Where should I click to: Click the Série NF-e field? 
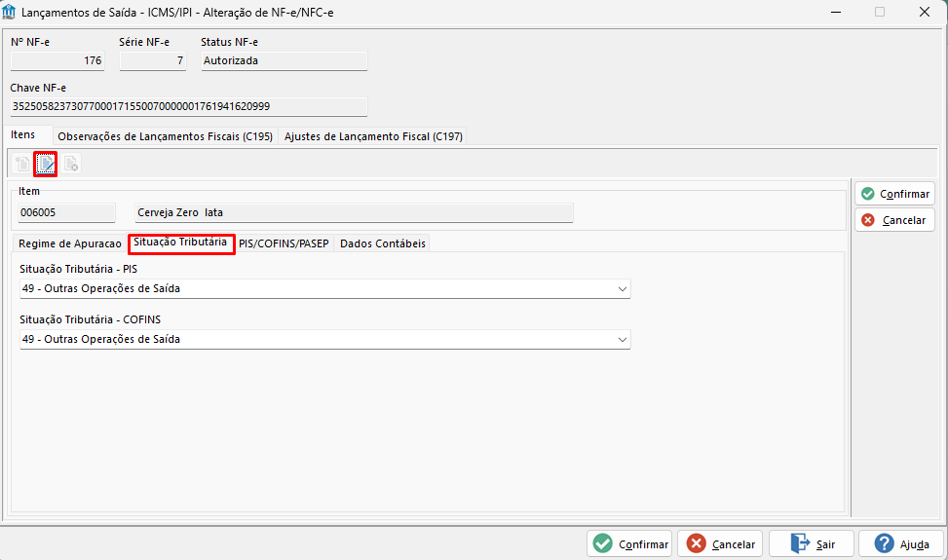pyautogui.click(x=152, y=61)
